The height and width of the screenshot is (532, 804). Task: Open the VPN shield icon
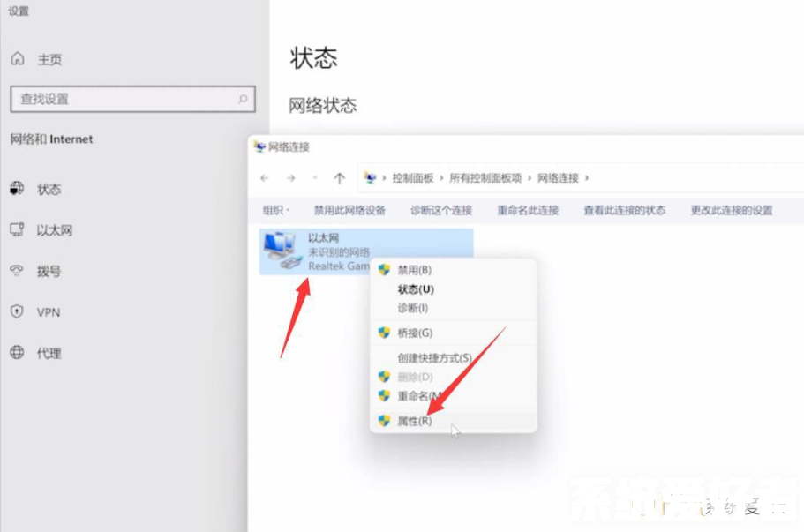[x=17, y=311]
